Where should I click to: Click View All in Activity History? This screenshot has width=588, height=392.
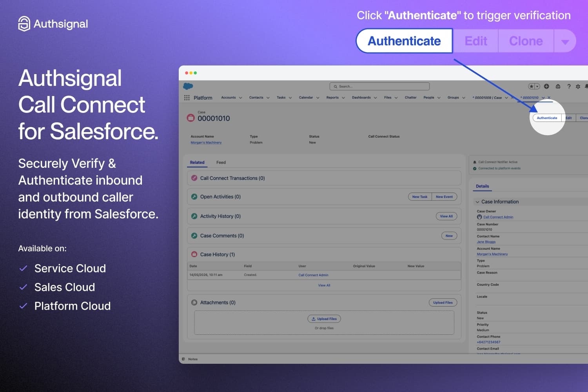tap(446, 216)
